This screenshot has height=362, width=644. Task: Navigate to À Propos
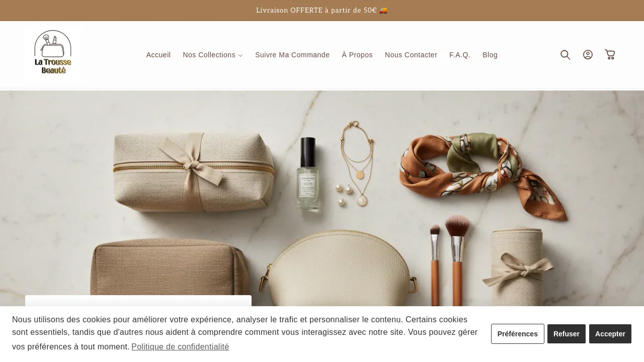pyautogui.click(x=357, y=55)
